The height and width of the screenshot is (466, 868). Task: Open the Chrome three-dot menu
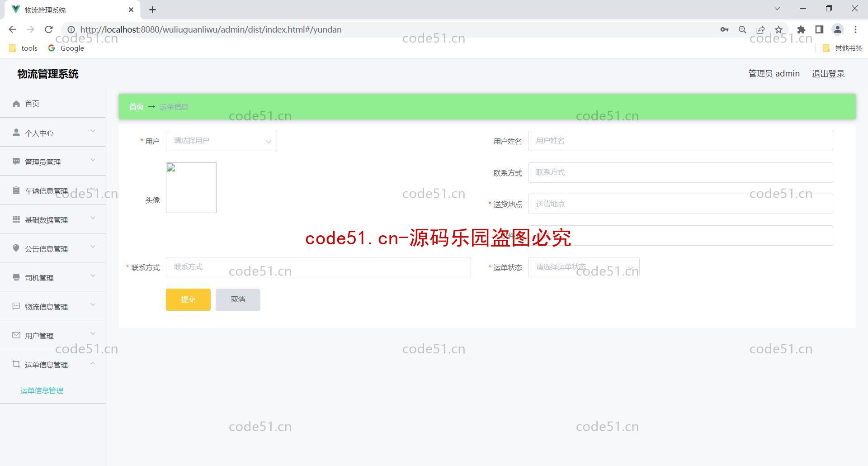[x=855, y=29]
